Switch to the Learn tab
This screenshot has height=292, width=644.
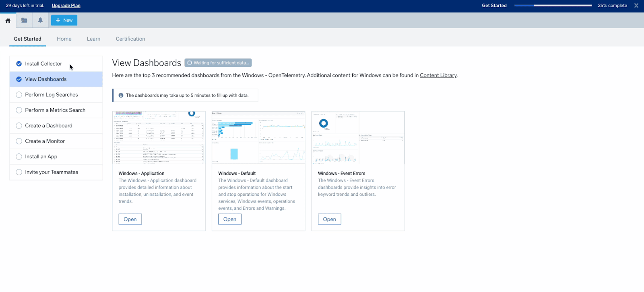point(93,39)
